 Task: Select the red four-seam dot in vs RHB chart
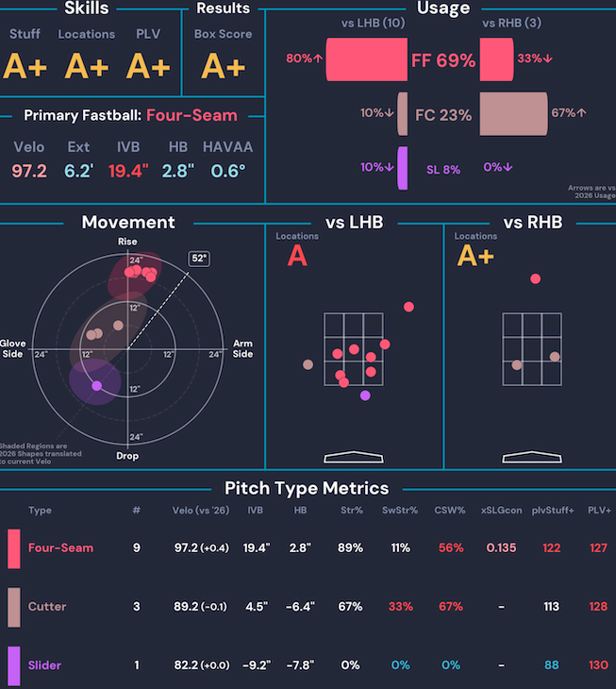click(x=536, y=278)
